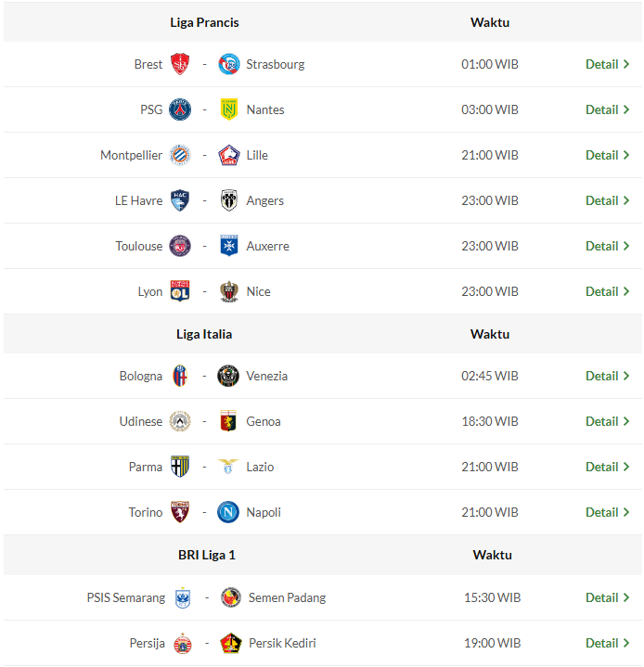Screen dimensions: 644x667
Task: Expand Detail chevron for Montpellier vs Lille
Action: point(626,155)
